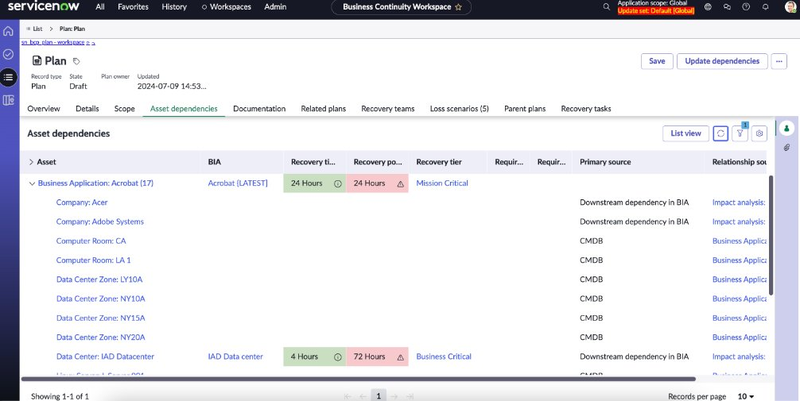This screenshot has width=800, height=401.
Task: Expand all rows via Asset header chevron
Action: [31, 162]
